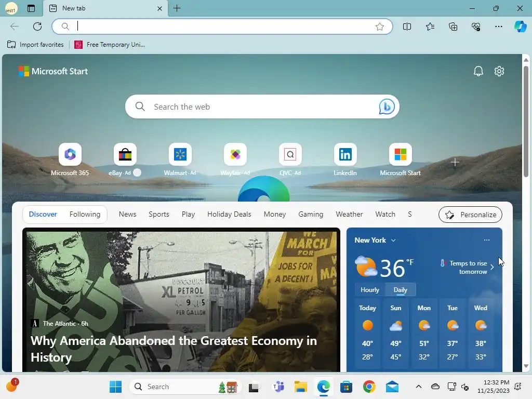Open Wayfair quick link tile

[235, 159]
